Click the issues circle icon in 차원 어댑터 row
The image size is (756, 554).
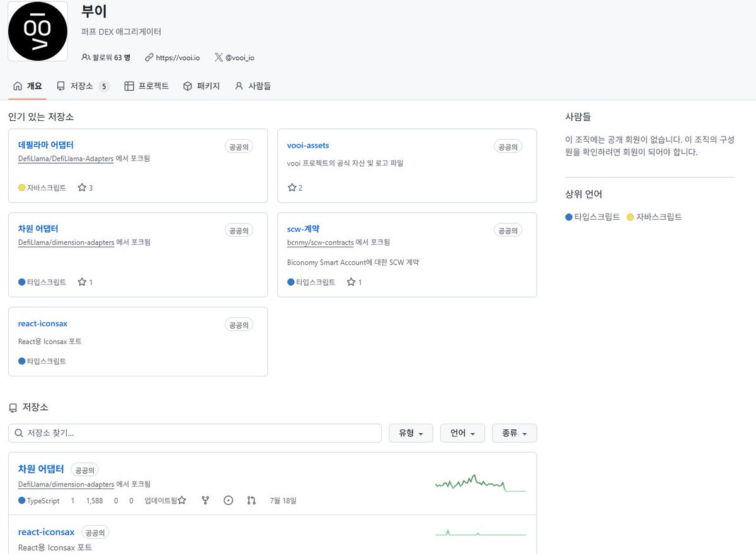click(229, 500)
